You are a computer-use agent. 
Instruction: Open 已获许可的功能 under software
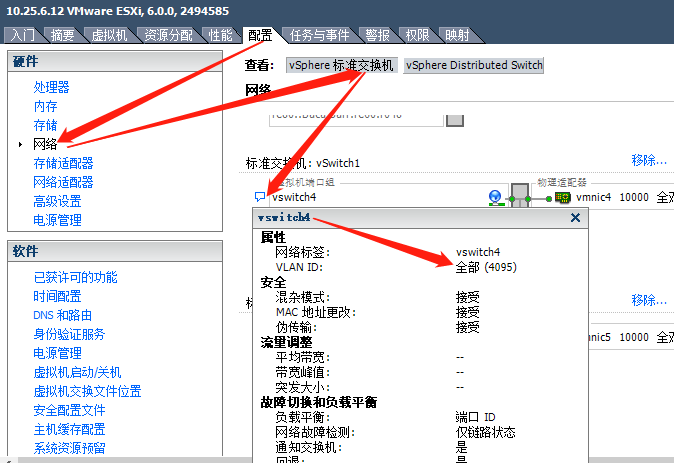point(75,277)
